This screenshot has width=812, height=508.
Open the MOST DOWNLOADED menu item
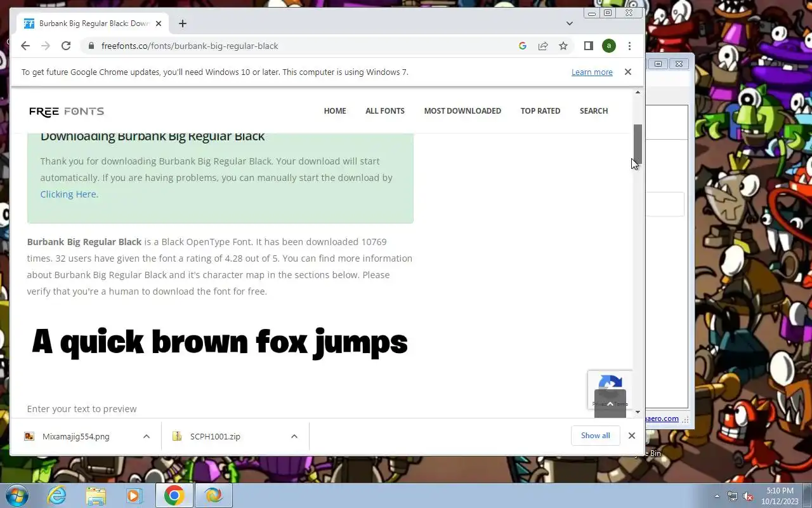(462, 110)
